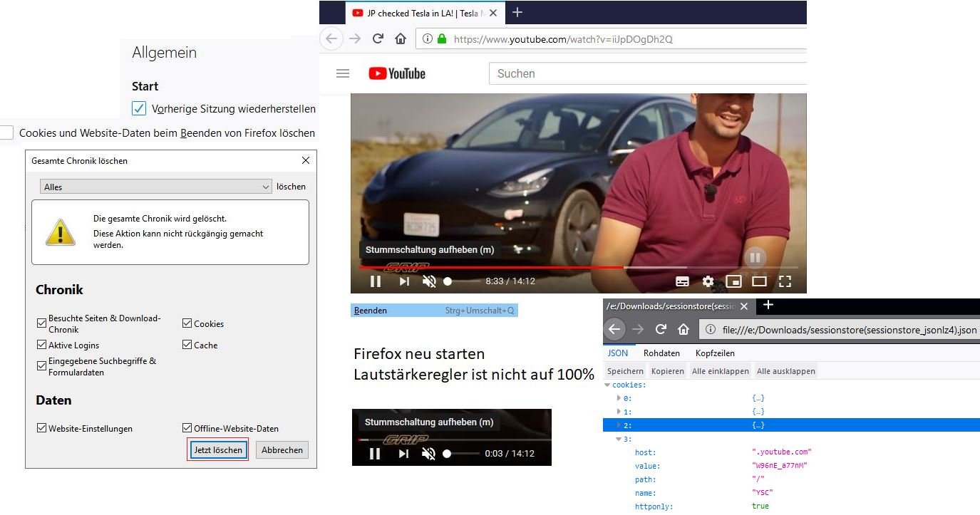Viewport: 980px width, 515px height.
Task: Go to Firefox home page from YouTube window
Action: [401, 39]
